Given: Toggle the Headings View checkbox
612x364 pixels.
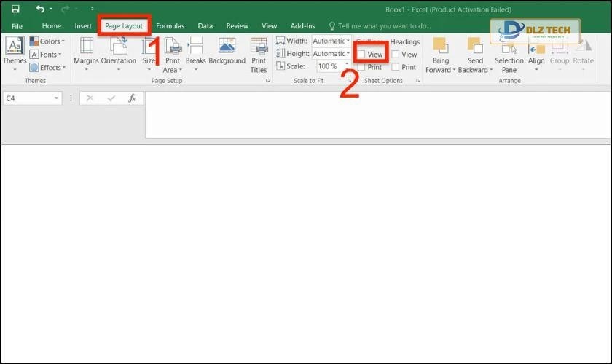Looking at the screenshot, I should pos(395,55).
